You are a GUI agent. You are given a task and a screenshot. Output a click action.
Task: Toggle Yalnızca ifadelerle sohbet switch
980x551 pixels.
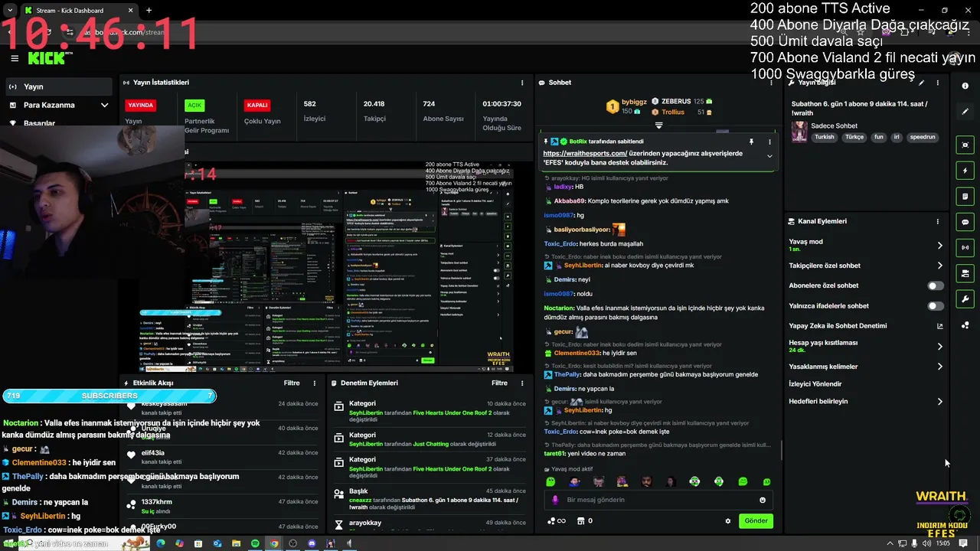(936, 306)
